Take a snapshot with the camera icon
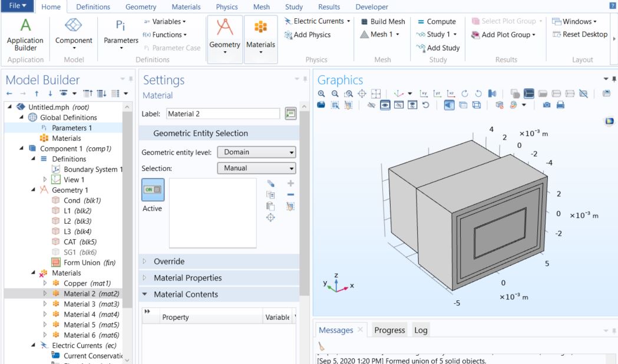Screen dimensions: 618x364 547,105
